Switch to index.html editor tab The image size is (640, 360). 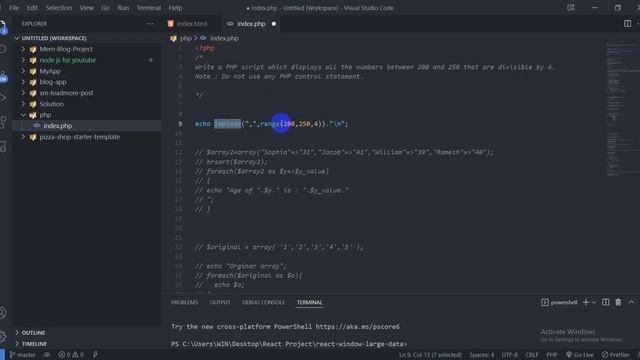(192, 24)
